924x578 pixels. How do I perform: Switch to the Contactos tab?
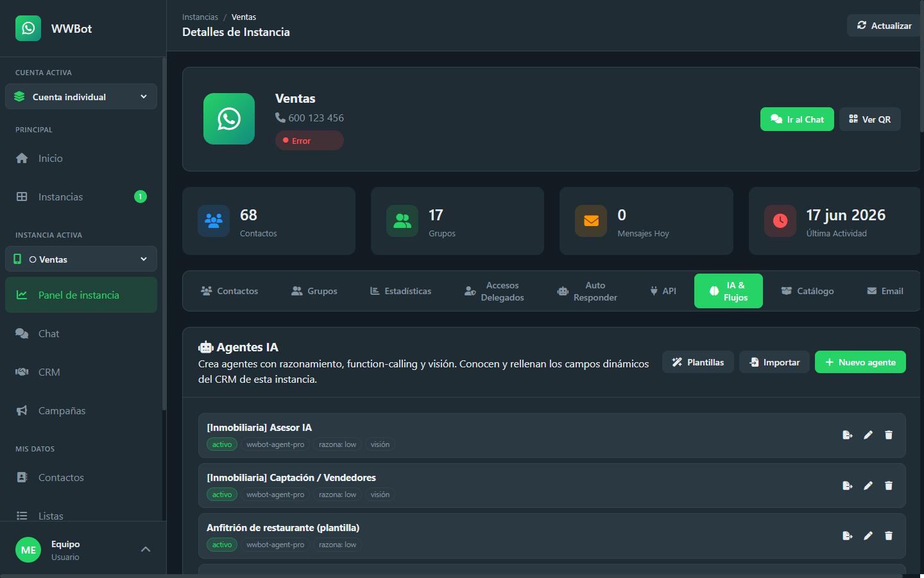tap(230, 291)
